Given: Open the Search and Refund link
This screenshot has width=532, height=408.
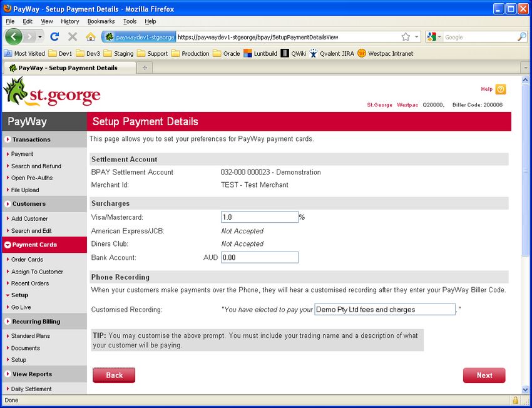Looking at the screenshot, I should click(36, 166).
